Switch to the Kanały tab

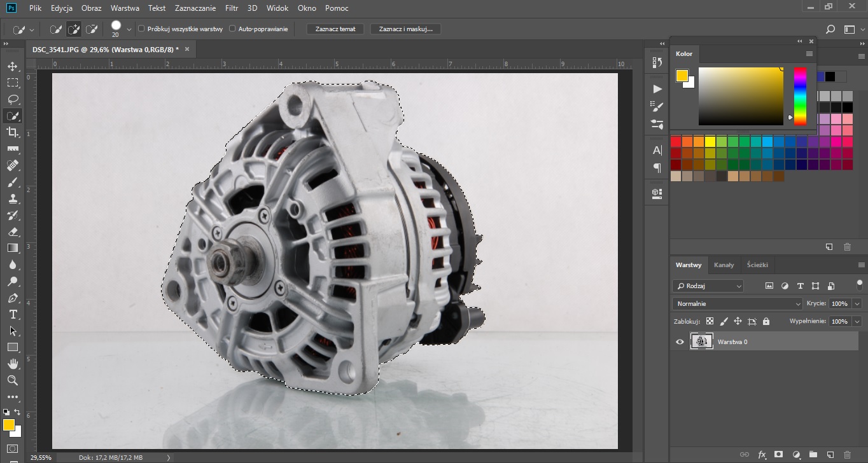(x=724, y=265)
